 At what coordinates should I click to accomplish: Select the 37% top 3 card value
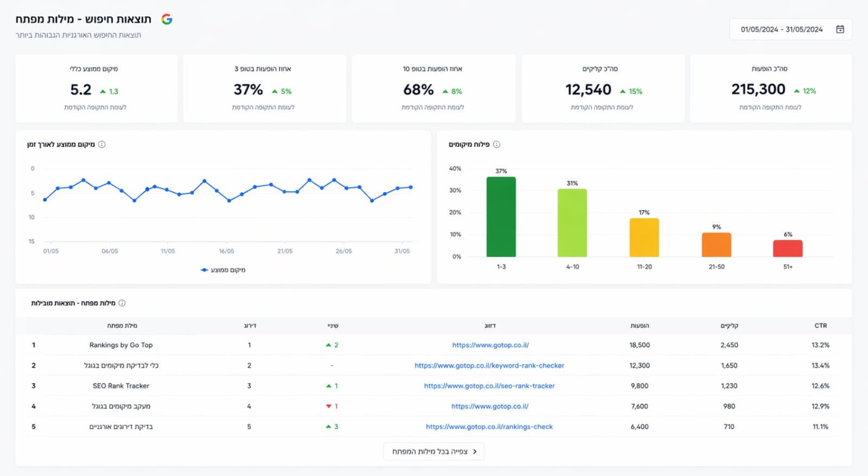(x=248, y=90)
